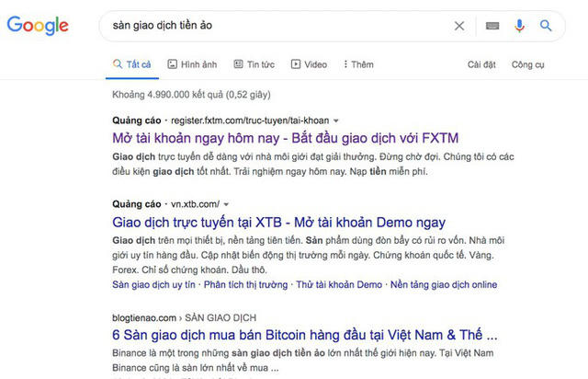
Task: Focus the search field with query text
Action: pos(277,26)
